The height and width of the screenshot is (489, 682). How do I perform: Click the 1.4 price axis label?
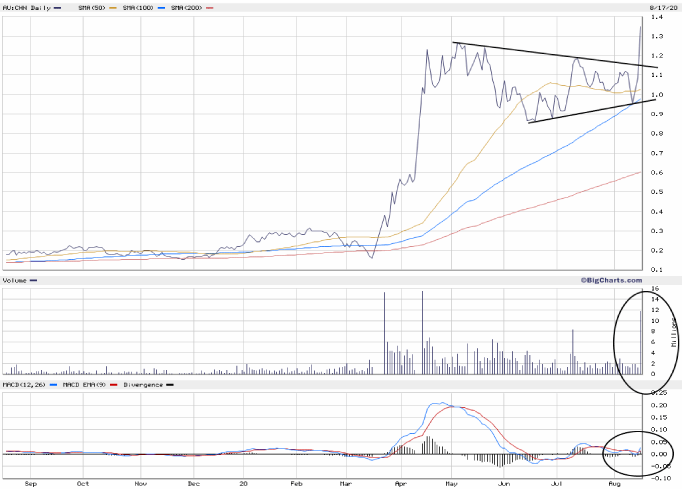click(x=657, y=18)
